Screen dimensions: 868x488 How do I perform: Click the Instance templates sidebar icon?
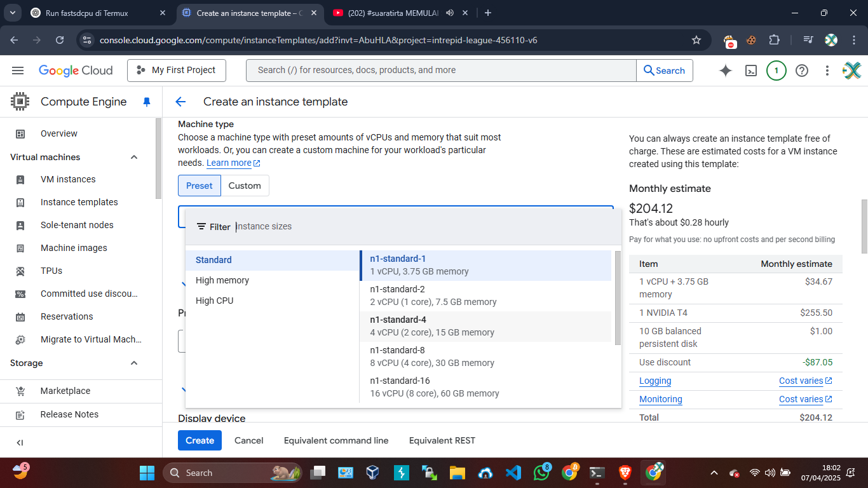pos(20,202)
